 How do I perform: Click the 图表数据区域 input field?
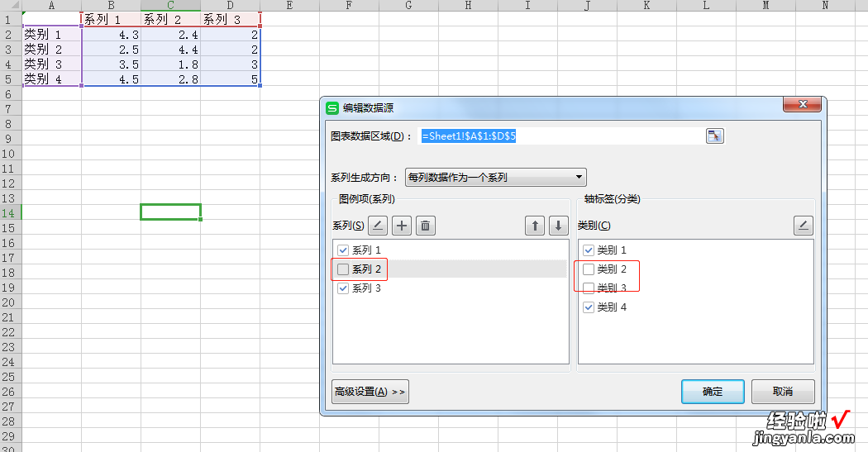[x=560, y=136]
